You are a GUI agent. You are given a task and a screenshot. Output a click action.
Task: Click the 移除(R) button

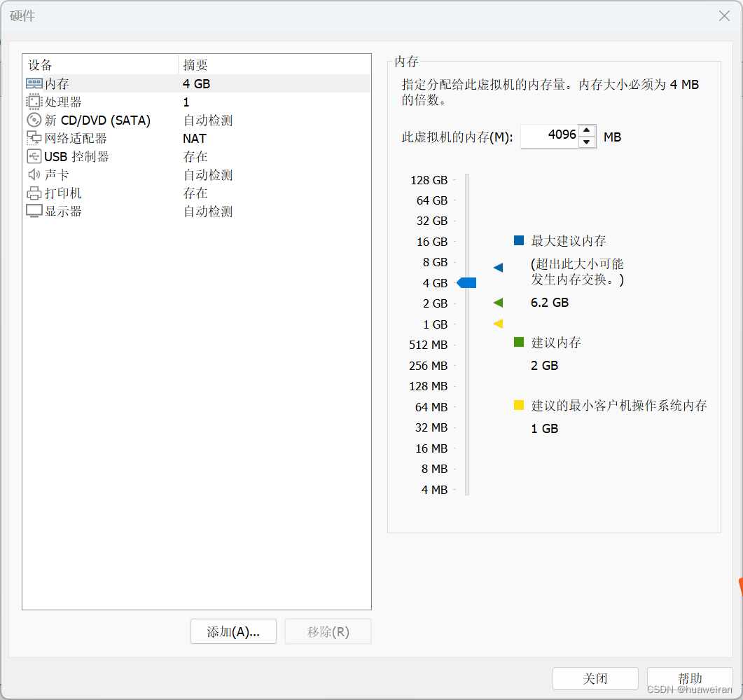click(x=328, y=632)
